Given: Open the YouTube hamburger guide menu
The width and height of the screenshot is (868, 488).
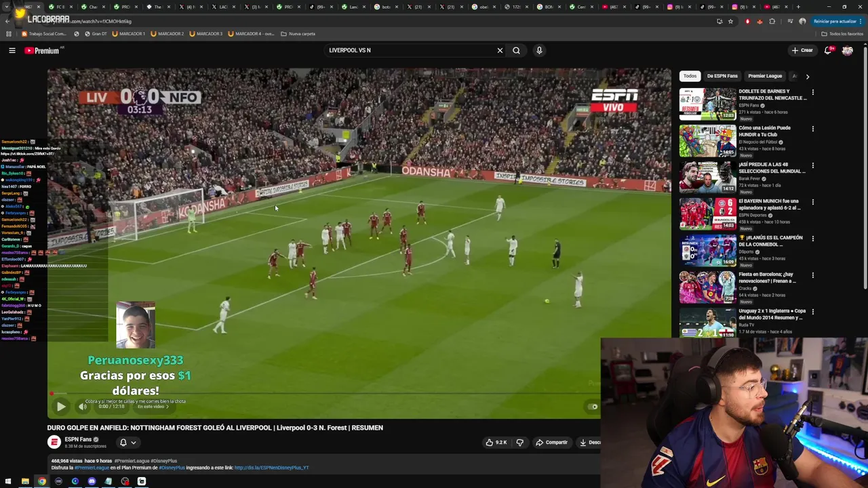Looking at the screenshot, I should [x=12, y=50].
